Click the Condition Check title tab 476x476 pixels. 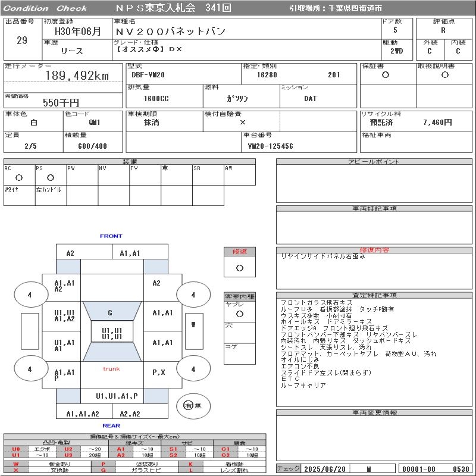[x=45, y=8]
